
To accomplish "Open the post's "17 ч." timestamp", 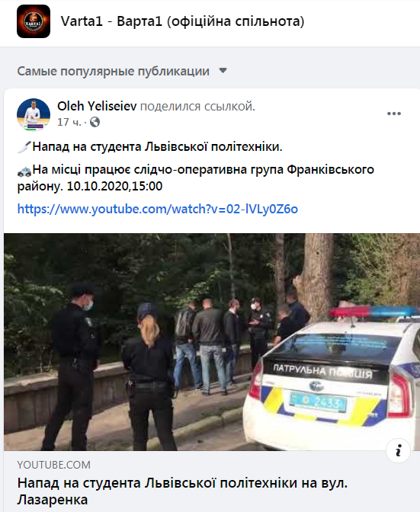I will [69, 122].
